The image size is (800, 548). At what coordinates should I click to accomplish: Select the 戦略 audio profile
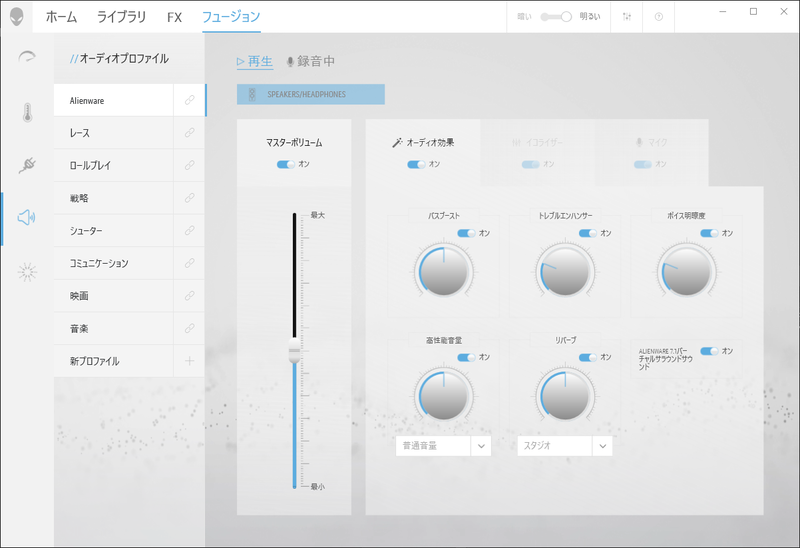point(113,197)
